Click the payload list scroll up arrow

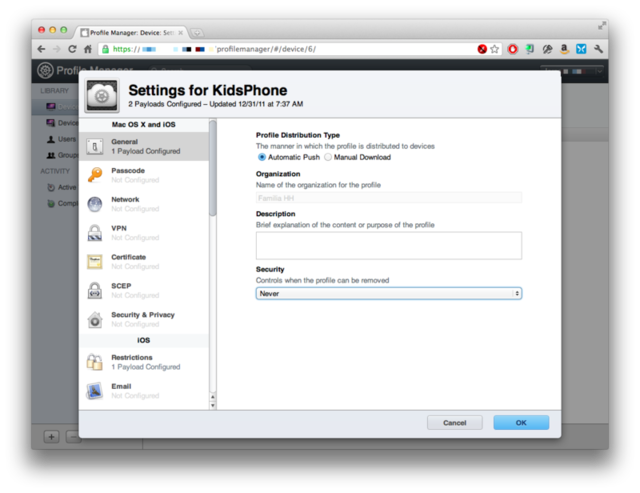(x=213, y=397)
